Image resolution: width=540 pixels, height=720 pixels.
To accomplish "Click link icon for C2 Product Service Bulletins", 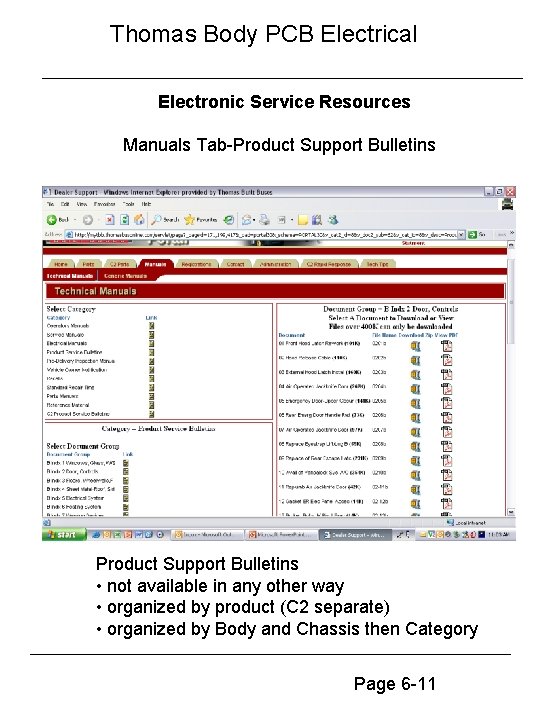I will (152, 414).
